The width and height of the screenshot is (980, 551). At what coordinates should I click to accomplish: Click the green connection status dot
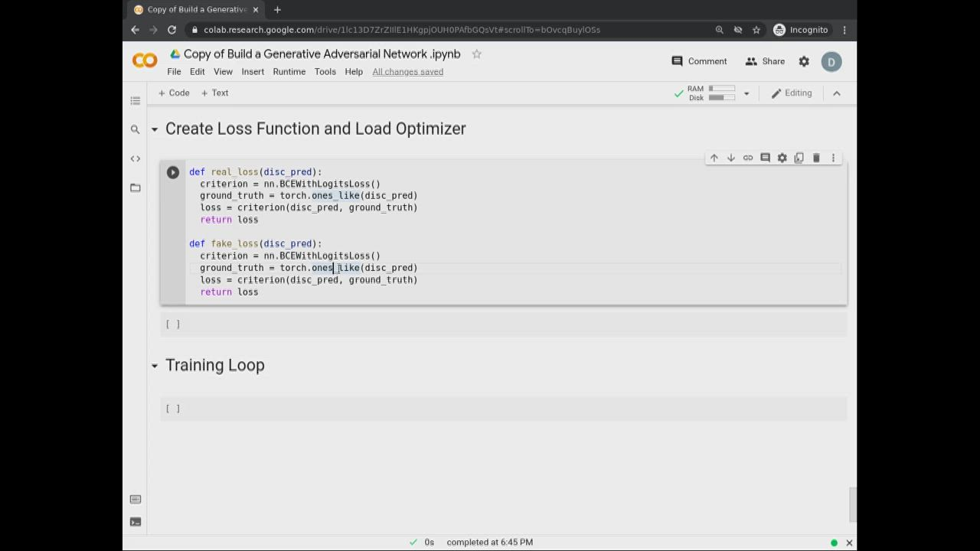834,543
